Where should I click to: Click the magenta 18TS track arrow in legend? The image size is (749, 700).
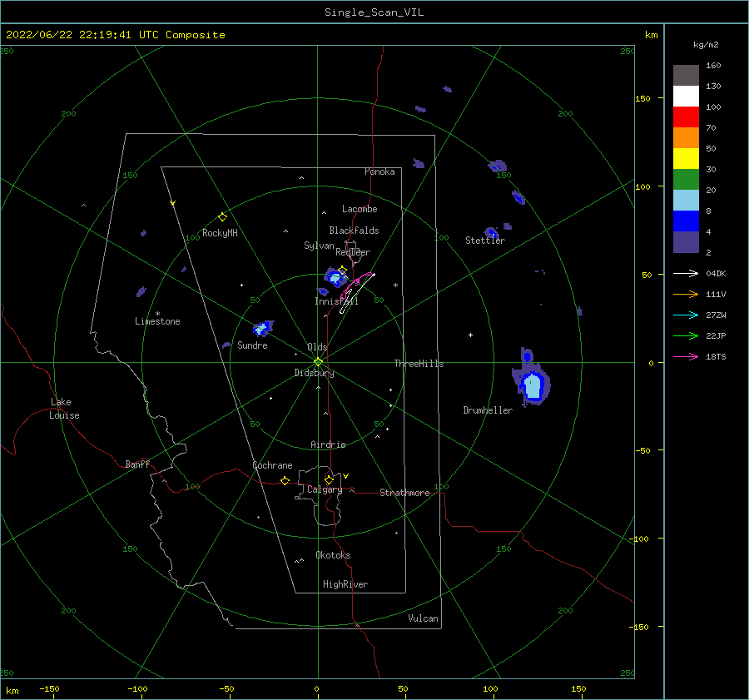(686, 356)
